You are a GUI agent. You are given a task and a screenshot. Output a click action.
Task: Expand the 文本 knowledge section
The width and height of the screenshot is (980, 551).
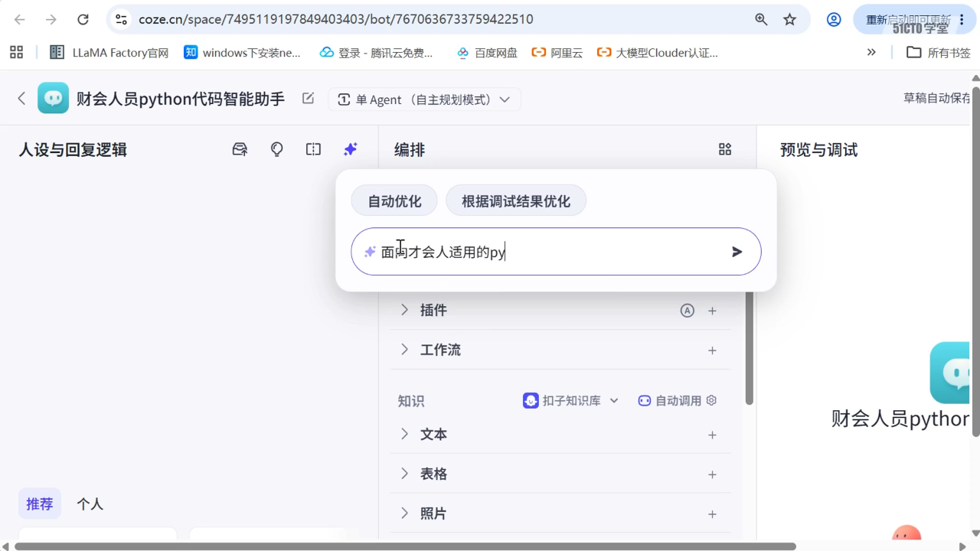pyautogui.click(x=404, y=434)
